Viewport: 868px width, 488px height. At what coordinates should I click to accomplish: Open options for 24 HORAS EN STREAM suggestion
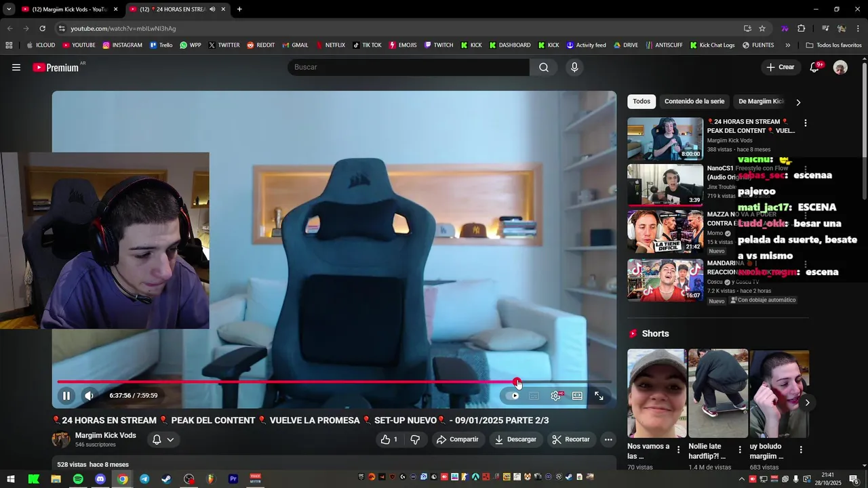[x=805, y=123]
